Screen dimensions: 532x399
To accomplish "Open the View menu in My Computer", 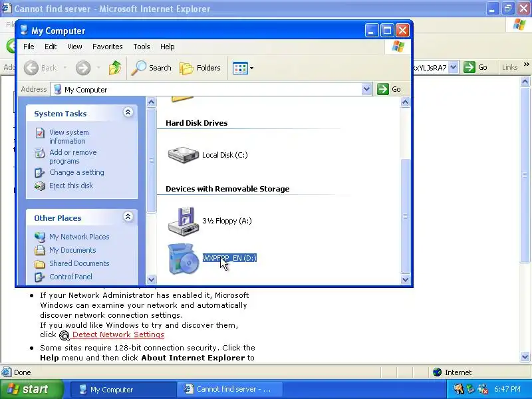I will click(74, 47).
